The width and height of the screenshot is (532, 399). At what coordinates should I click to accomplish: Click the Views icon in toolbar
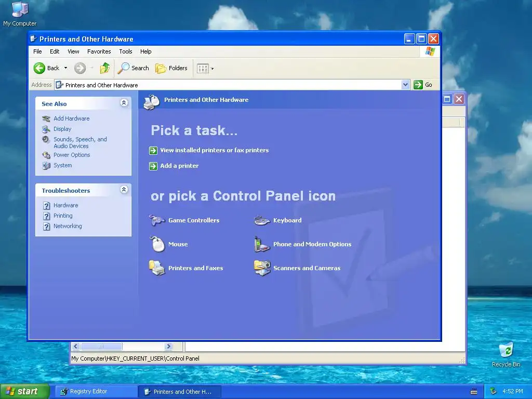coord(203,69)
